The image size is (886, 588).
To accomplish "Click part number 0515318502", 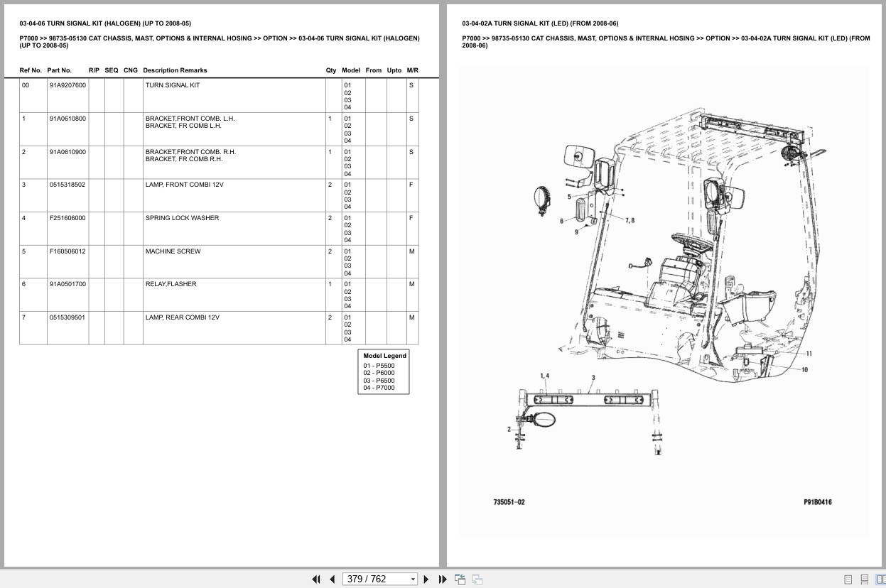I will tap(67, 185).
